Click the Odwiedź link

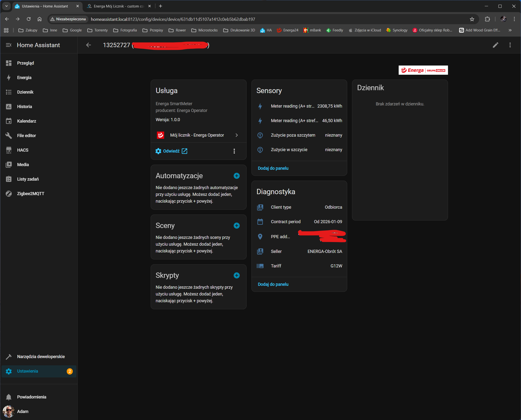pos(171,151)
